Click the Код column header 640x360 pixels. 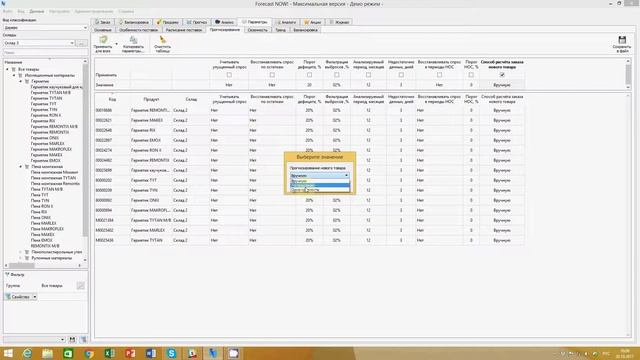pos(112,99)
